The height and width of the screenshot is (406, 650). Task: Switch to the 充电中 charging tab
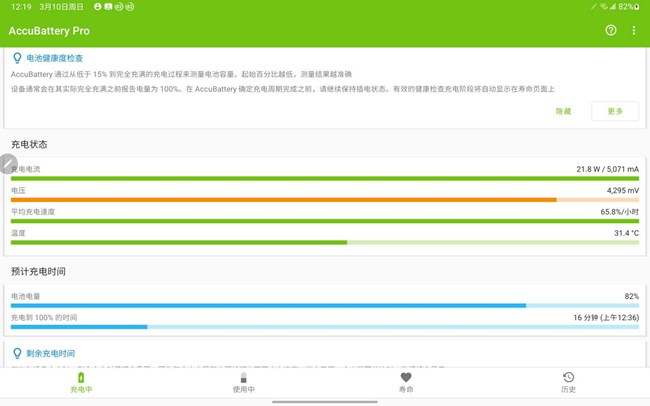point(81,383)
